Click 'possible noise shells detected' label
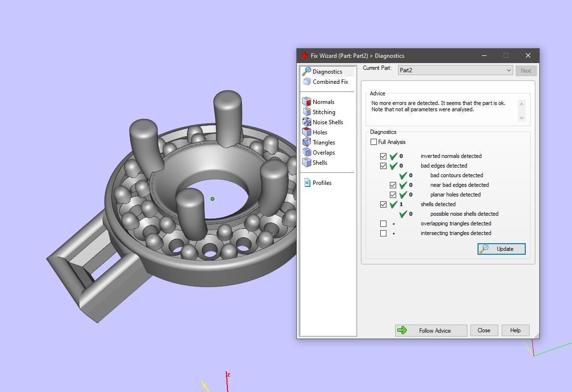 [x=464, y=214]
